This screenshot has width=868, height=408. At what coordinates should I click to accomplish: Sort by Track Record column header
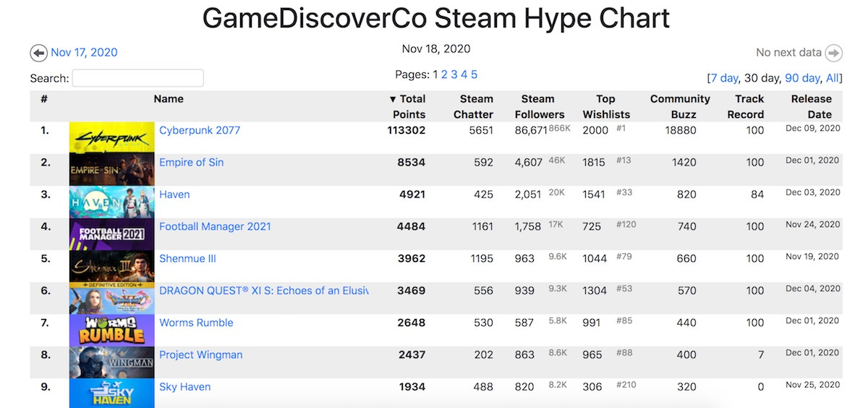point(746,106)
